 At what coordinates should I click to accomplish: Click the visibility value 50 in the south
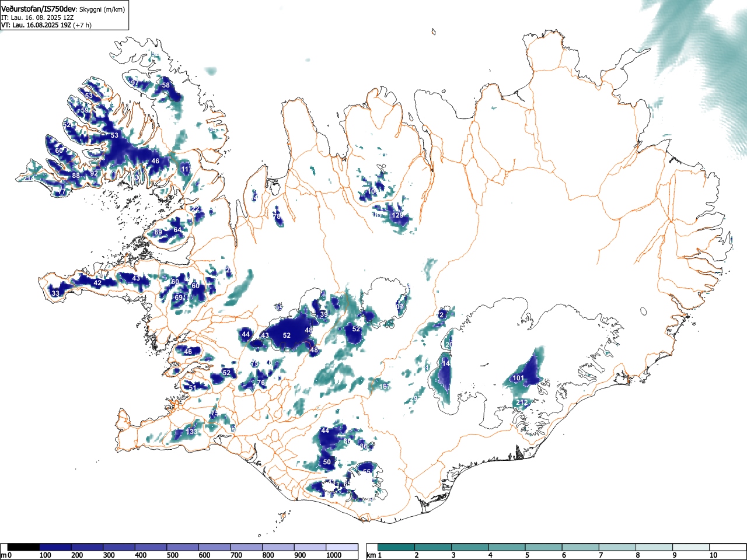[327, 462]
